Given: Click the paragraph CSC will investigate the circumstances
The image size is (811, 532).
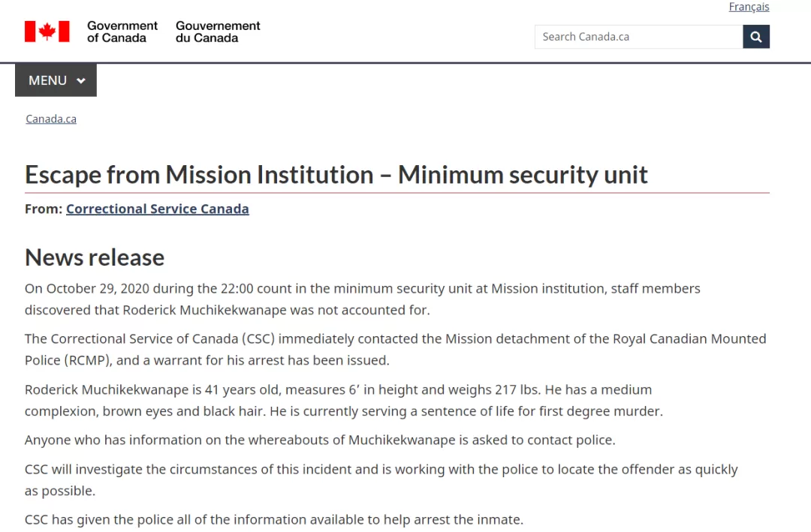Looking at the screenshot, I should (381, 479).
